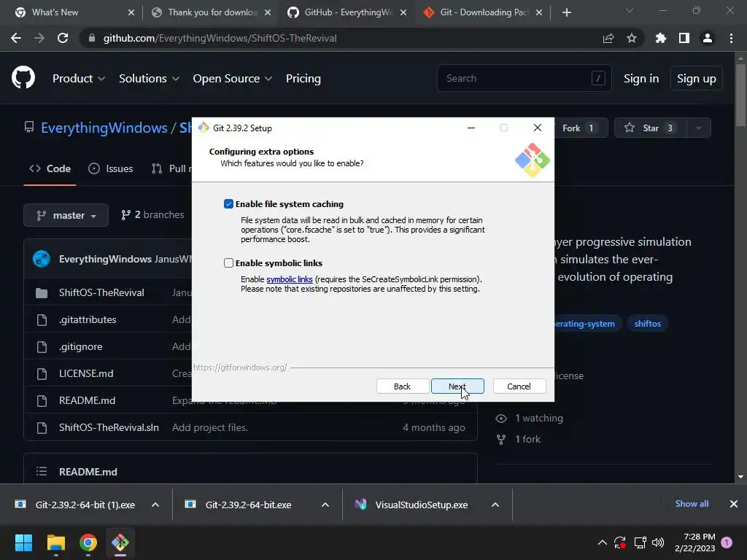Click the README outline list icon
Screen dimensions: 747x560
pyautogui.click(x=42, y=472)
